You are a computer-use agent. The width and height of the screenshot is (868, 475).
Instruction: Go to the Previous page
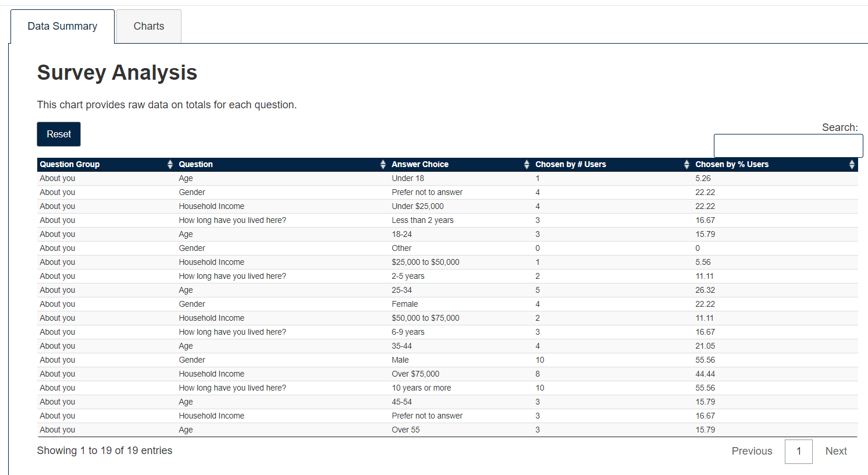click(752, 451)
